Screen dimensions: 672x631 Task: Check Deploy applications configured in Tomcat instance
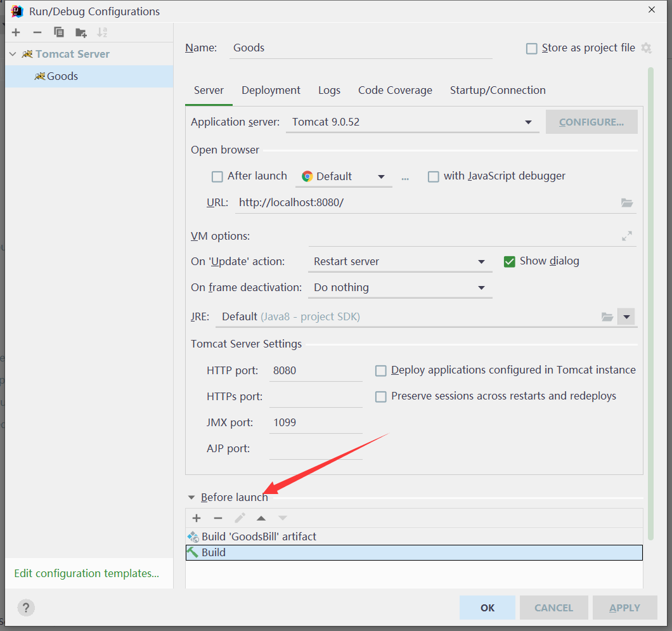tap(380, 370)
